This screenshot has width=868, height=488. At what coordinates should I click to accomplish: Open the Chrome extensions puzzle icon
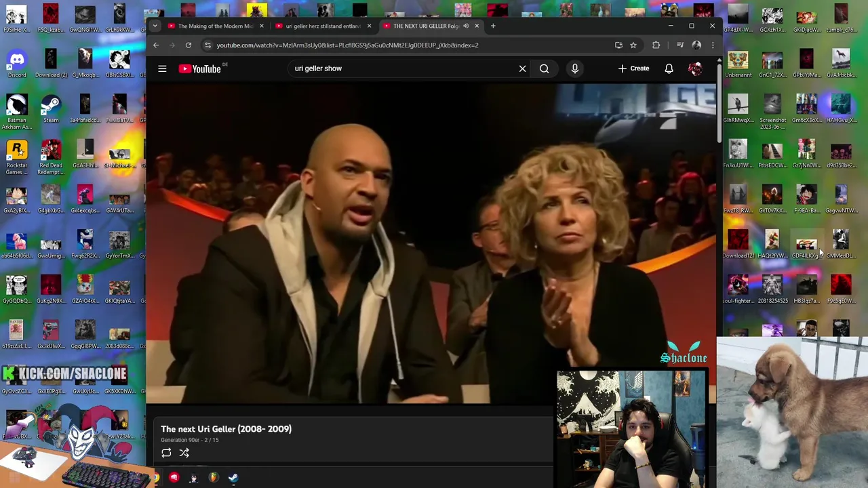(656, 45)
